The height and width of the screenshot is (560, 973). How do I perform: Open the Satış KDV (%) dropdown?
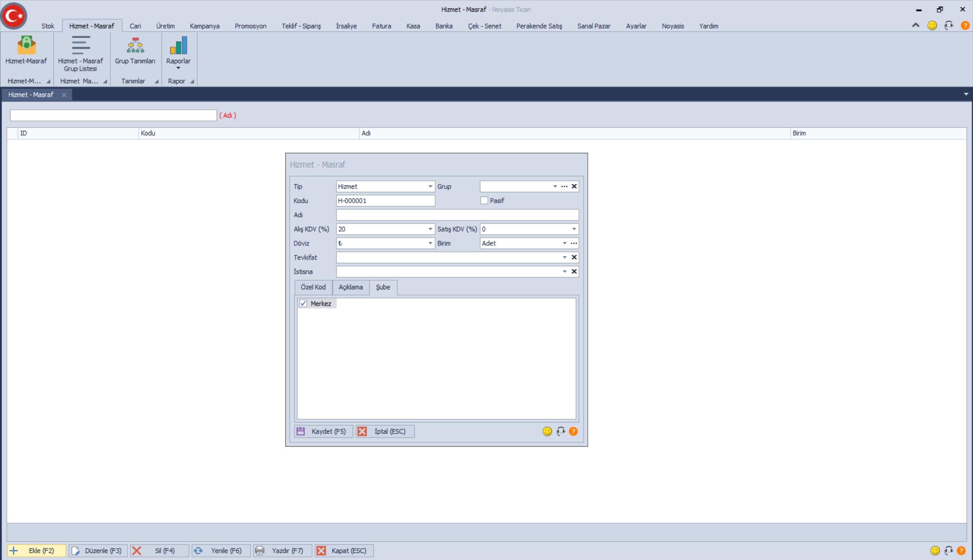[x=574, y=229]
